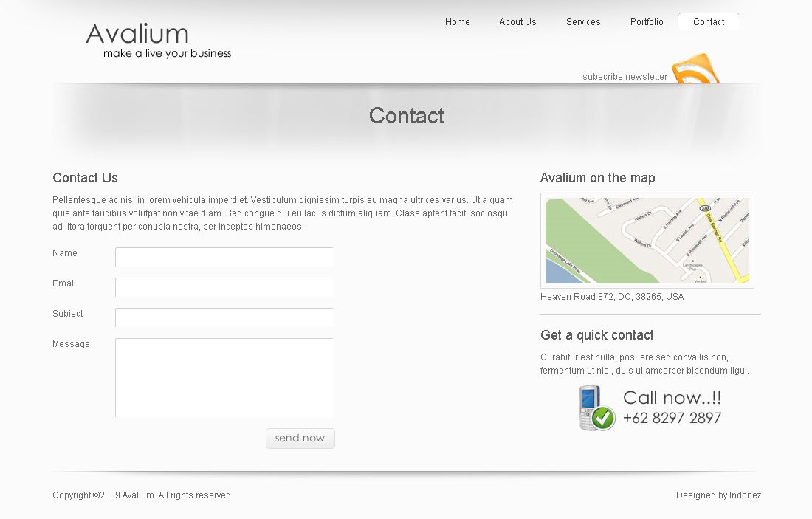Click the +62 8297 2897 phone number

[672, 418]
